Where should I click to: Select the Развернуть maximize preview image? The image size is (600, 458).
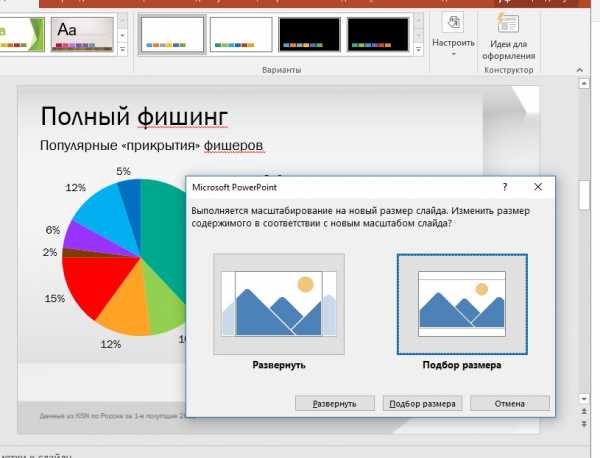click(x=279, y=304)
